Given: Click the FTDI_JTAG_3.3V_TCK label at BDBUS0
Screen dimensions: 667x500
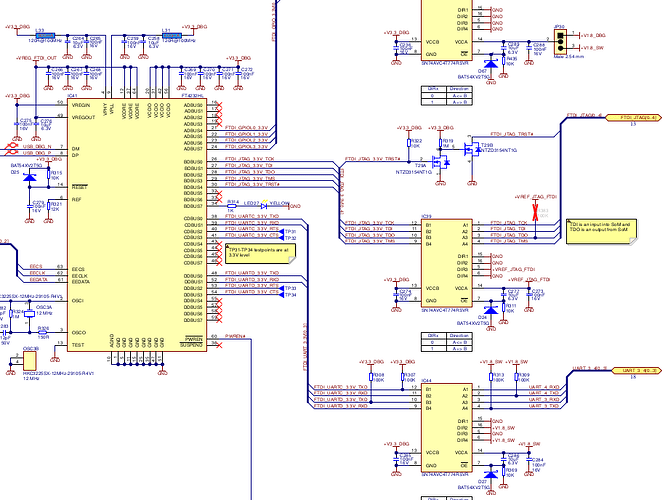Looking at the screenshot, I should pyautogui.click(x=250, y=159).
